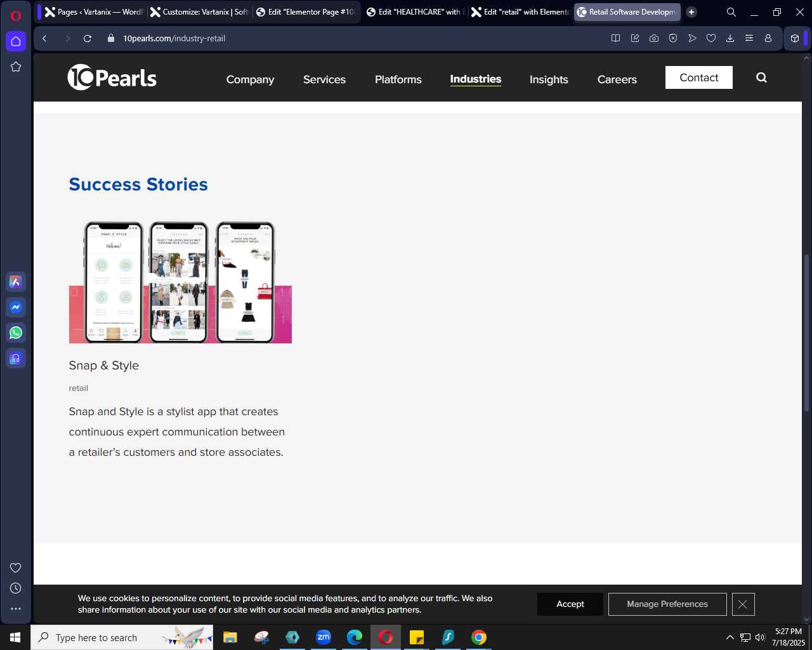Click the site security padlock icon

coord(111,38)
